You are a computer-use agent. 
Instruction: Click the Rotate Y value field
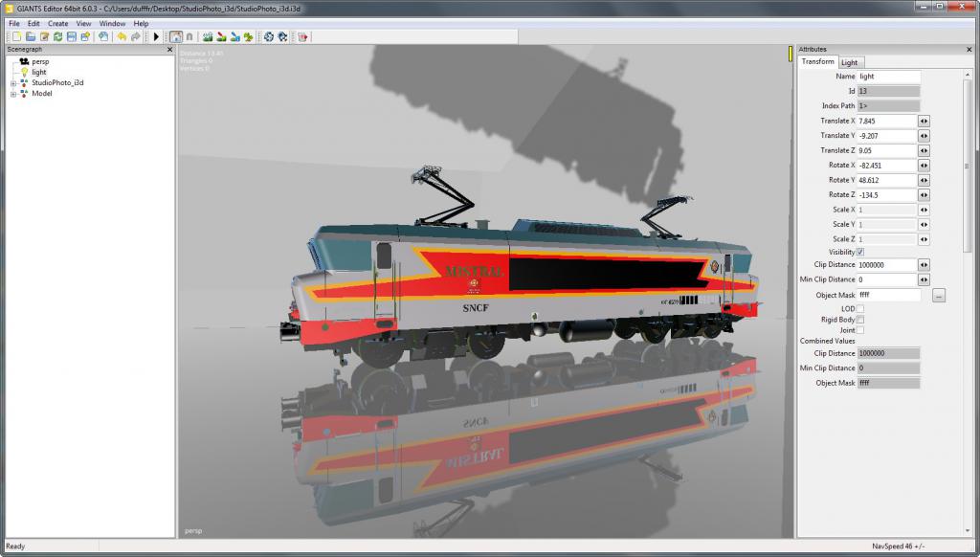pyautogui.click(x=887, y=180)
